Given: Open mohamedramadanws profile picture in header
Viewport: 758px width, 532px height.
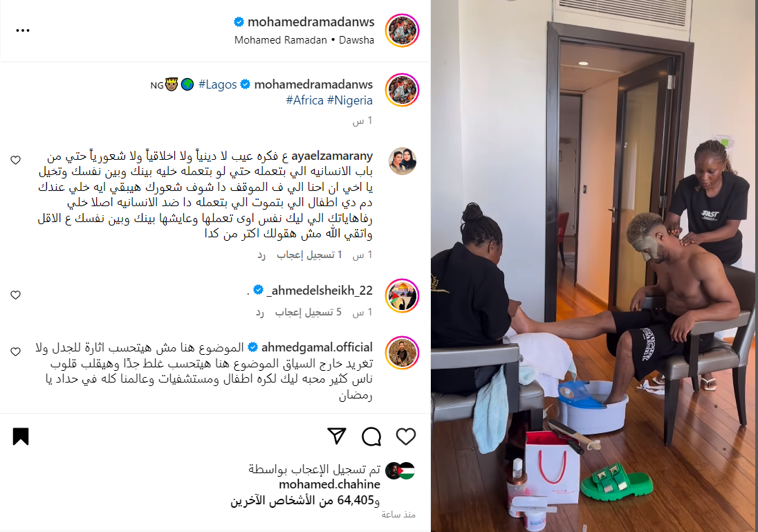Looking at the screenshot, I should 402,30.
